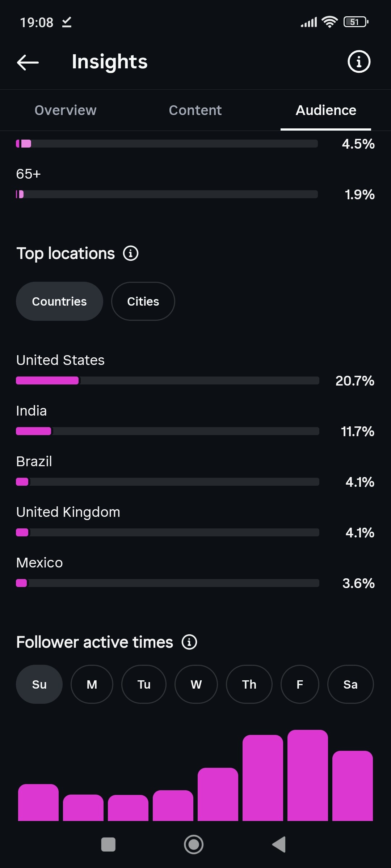391x868 pixels.
Task: Open the Content tab
Action: [195, 110]
